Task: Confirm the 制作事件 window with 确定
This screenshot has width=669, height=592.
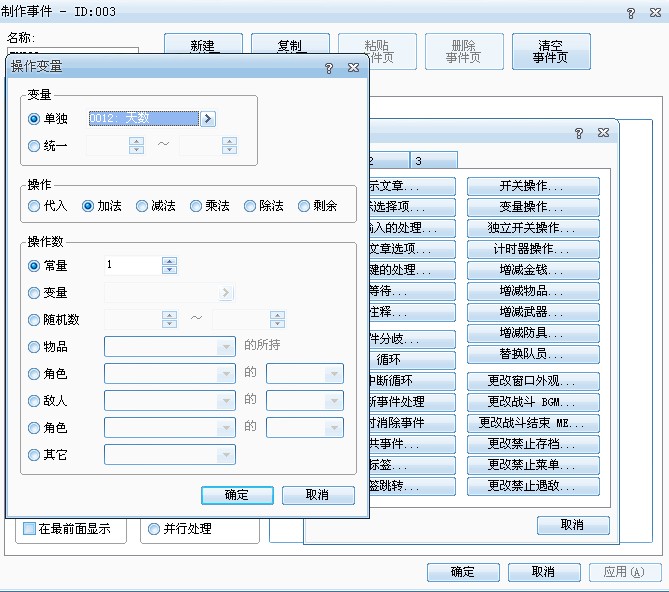Action: tap(463, 572)
